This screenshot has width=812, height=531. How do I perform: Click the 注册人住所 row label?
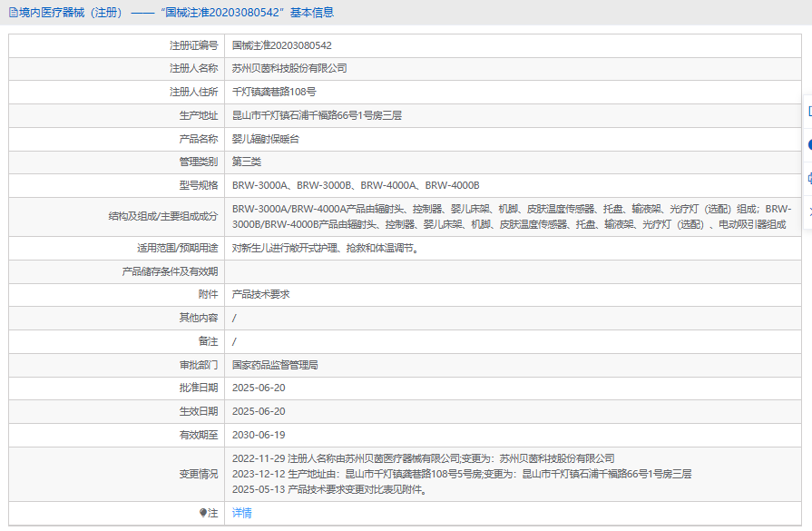coord(193,92)
